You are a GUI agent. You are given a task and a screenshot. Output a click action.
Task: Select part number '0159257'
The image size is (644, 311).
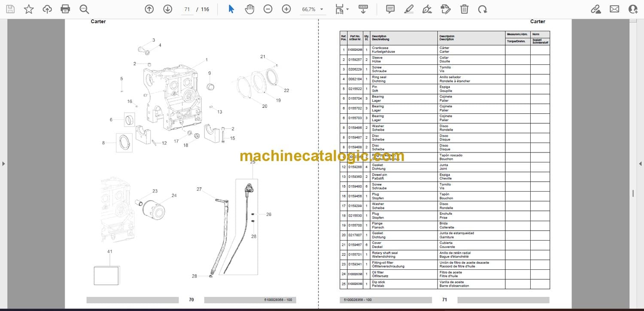click(355, 60)
